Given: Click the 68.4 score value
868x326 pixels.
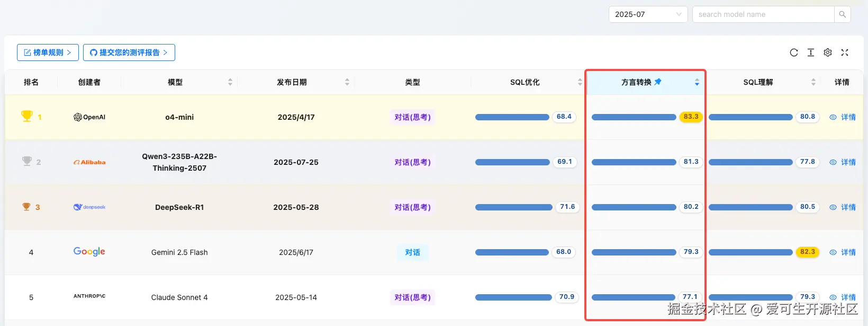Looking at the screenshot, I should tap(564, 117).
